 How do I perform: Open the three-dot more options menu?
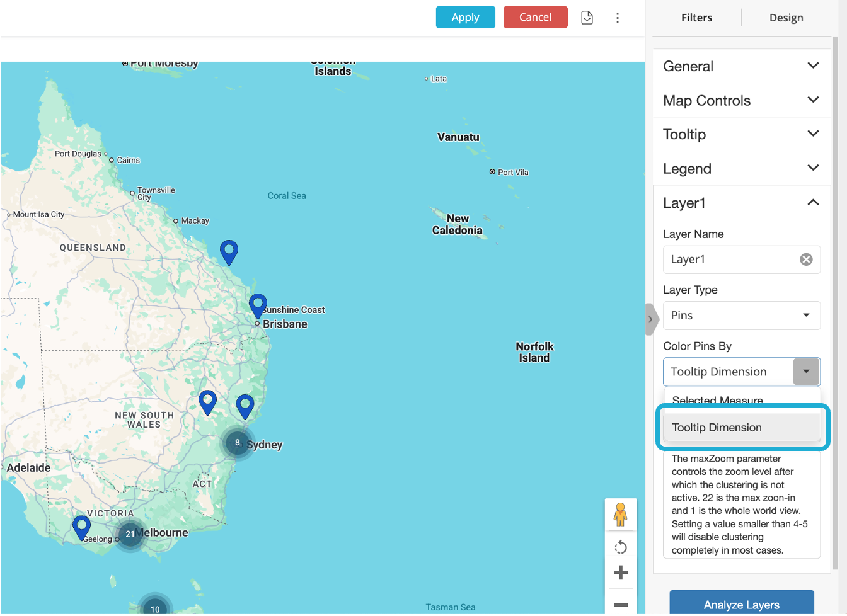(617, 18)
